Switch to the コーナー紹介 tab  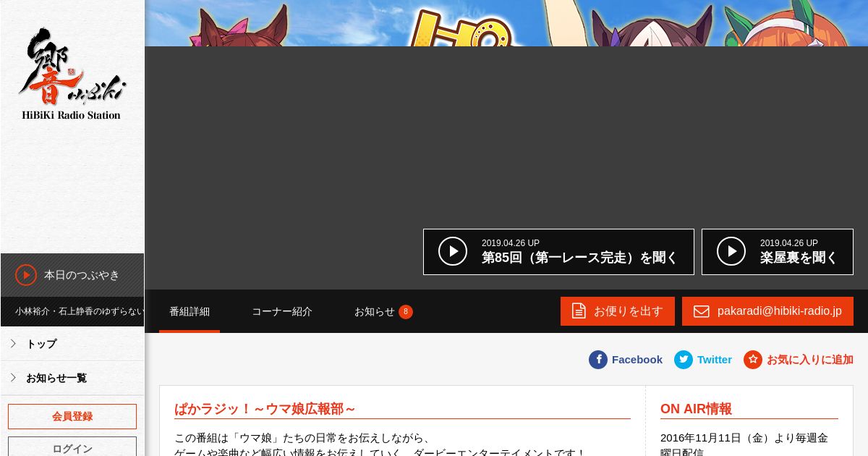pyautogui.click(x=282, y=311)
